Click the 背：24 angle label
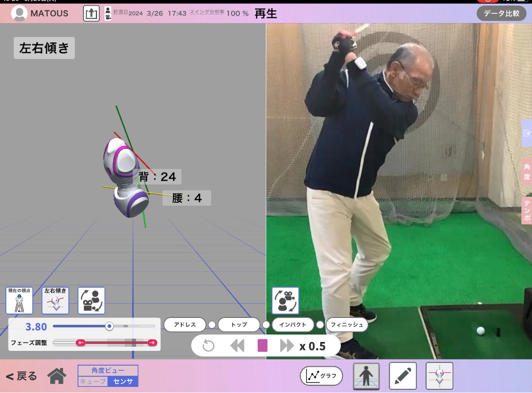Viewport: 532px width, 393px height. point(157,177)
